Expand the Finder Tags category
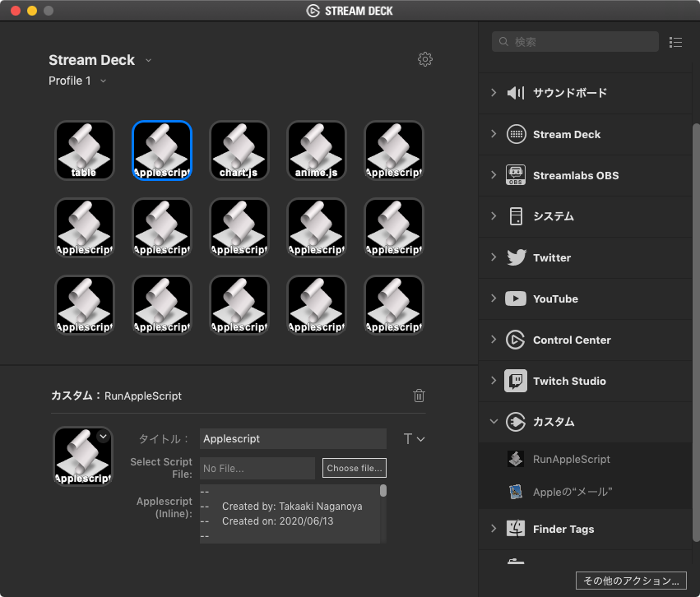 pos(494,528)
